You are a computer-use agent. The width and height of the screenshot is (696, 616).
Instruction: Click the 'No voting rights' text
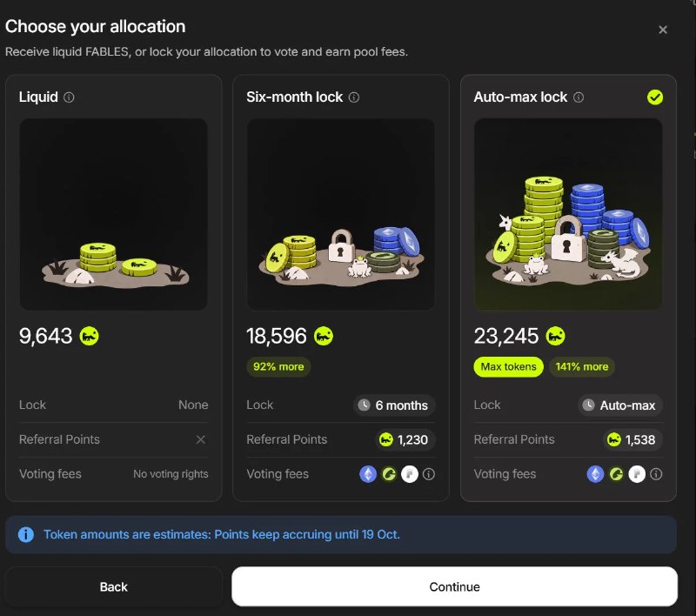(x=171, y=474)
